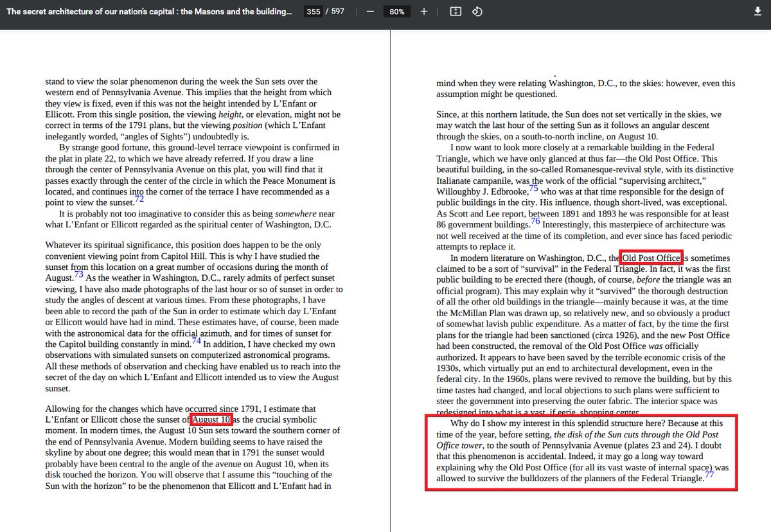Viewport: 771px width, 532px height.
Task: Open footnote 74 reference link
Action: click(197, 340)
